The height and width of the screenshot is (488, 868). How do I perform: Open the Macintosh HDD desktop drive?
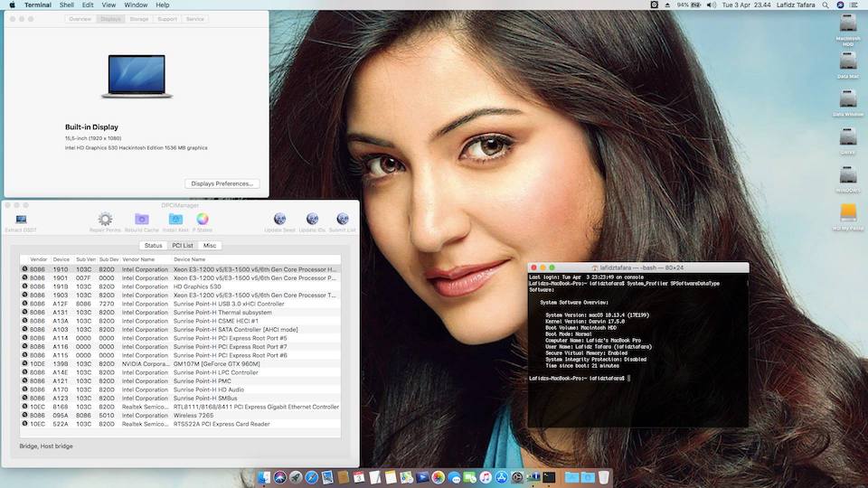point(848,25)
